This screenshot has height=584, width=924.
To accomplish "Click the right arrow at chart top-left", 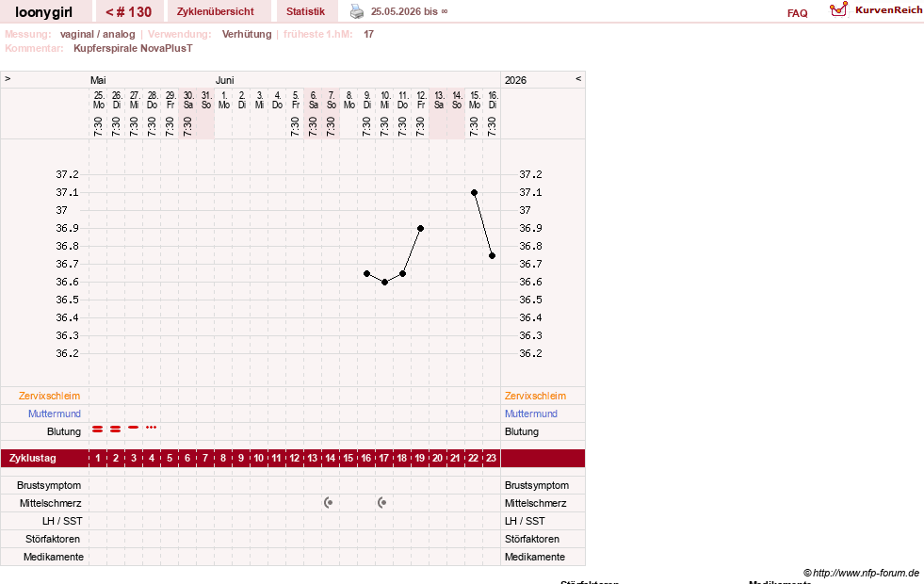I will tap(8, 78).
